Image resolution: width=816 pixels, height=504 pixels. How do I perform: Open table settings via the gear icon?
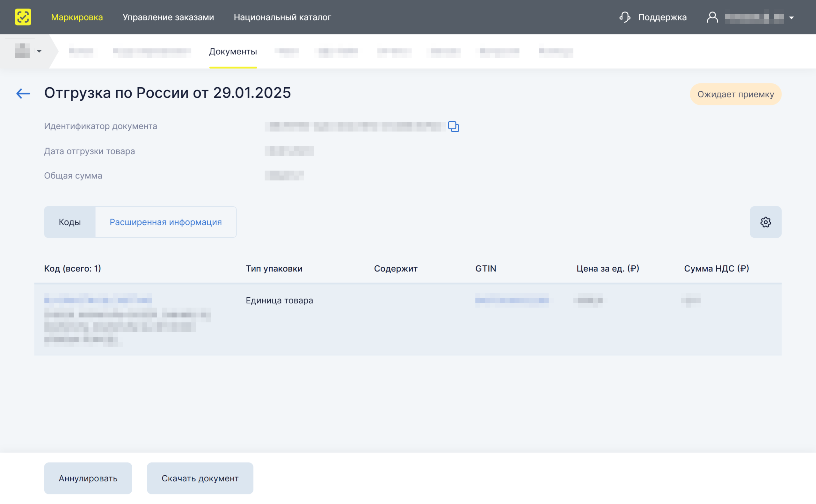[766, 222]
